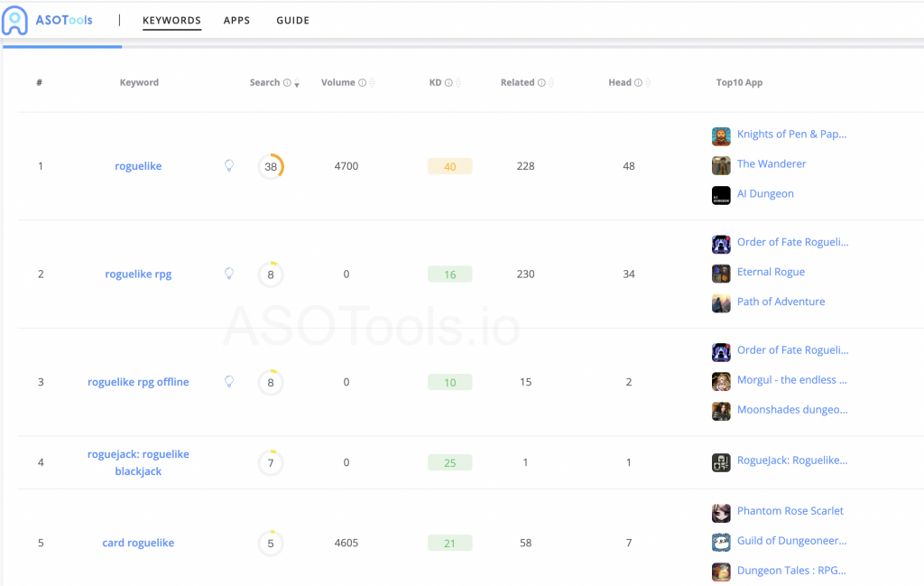
Task: Click Order of Fate icon in rpg offline row
Action: pos(721,352)
